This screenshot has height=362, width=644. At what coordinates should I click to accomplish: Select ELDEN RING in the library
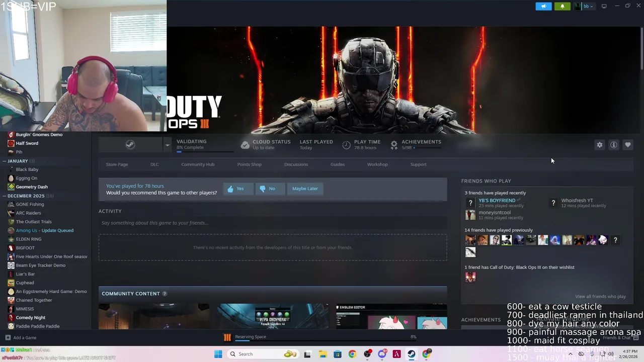click(x=29, y=239)
